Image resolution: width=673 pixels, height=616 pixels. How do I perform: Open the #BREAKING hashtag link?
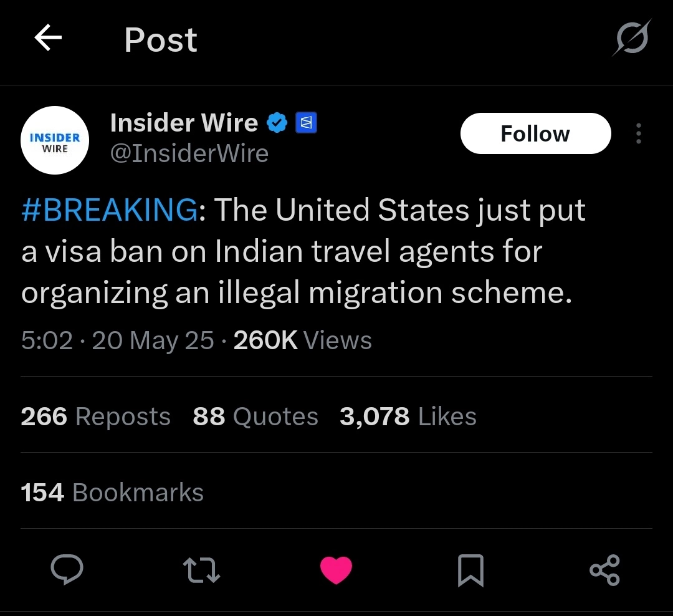(x=110, y=209)
